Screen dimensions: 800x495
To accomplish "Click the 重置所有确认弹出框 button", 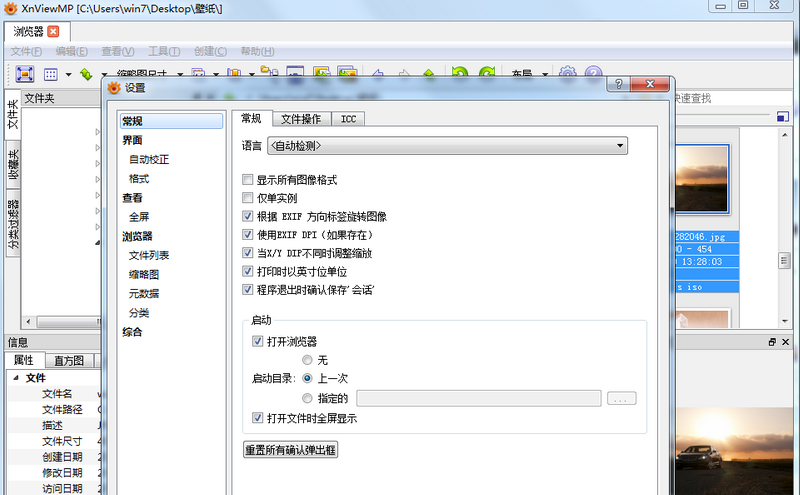I will click(x=291, y=449).
